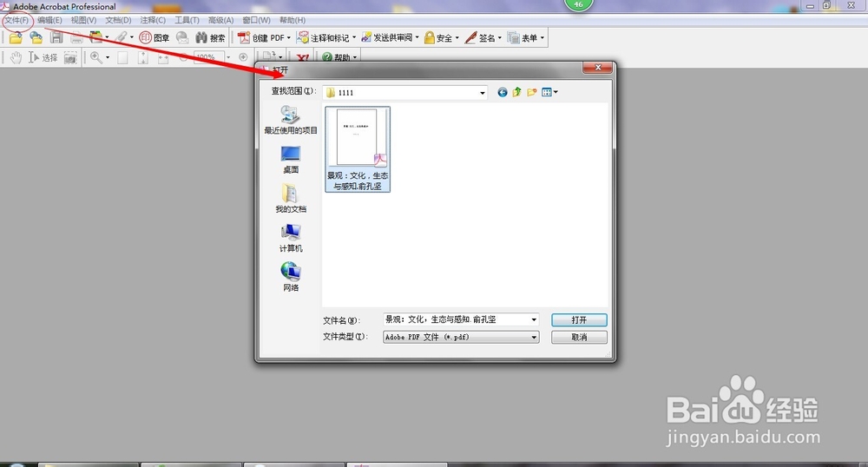The height and width of the screenshot is (467, 868).
Task: Click the 打开 button in the dialog
Action: tap(579, 319)
